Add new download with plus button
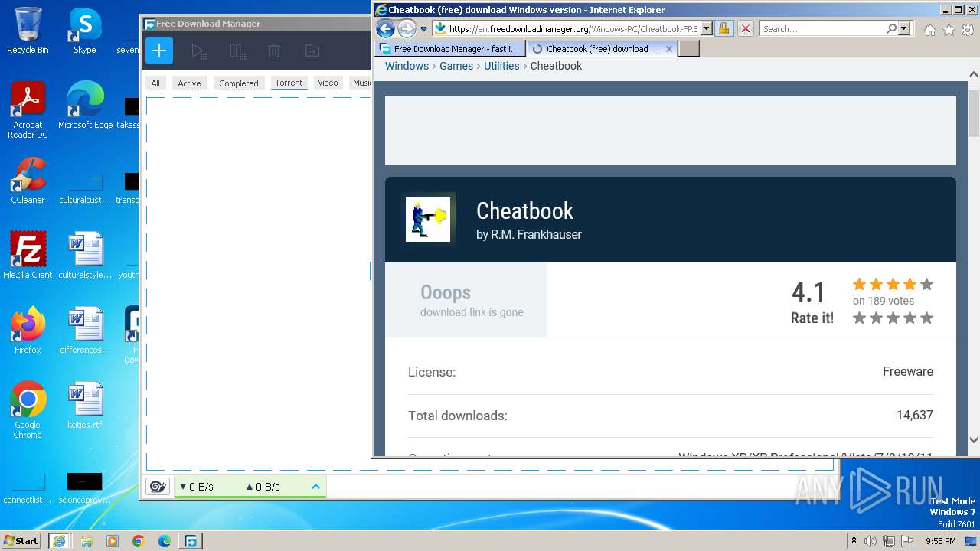Viewport: 980px width, 551px height. point(159,51)
